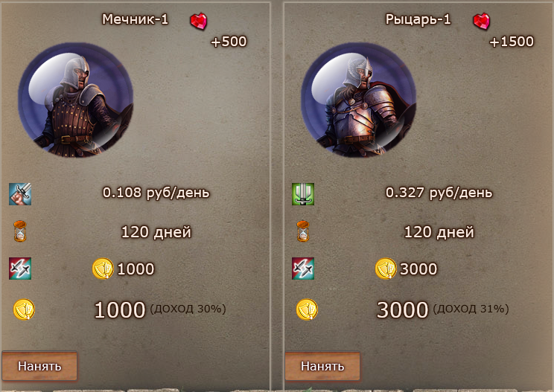Select the Мечник-1 swordsman portrait
554x392 pixels.
(76, 100)
